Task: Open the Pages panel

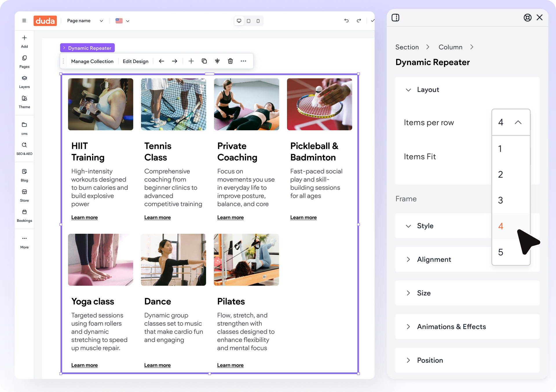Action: point(24,62)
